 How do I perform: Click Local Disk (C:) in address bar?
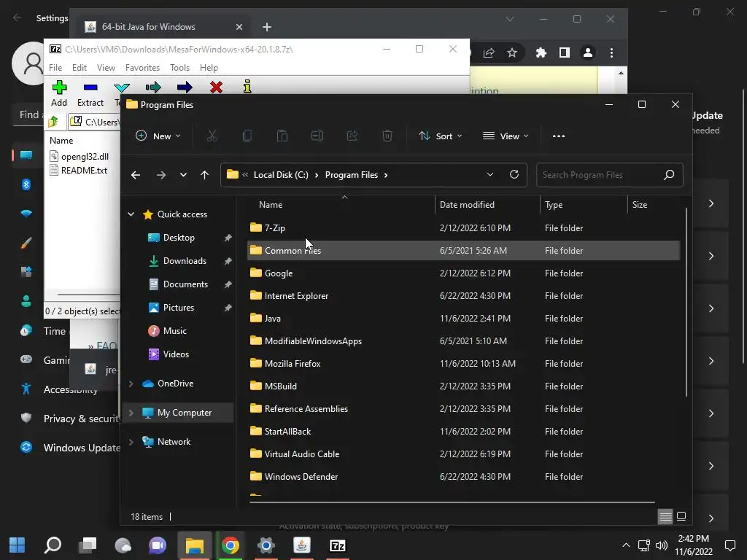(281, 175)
